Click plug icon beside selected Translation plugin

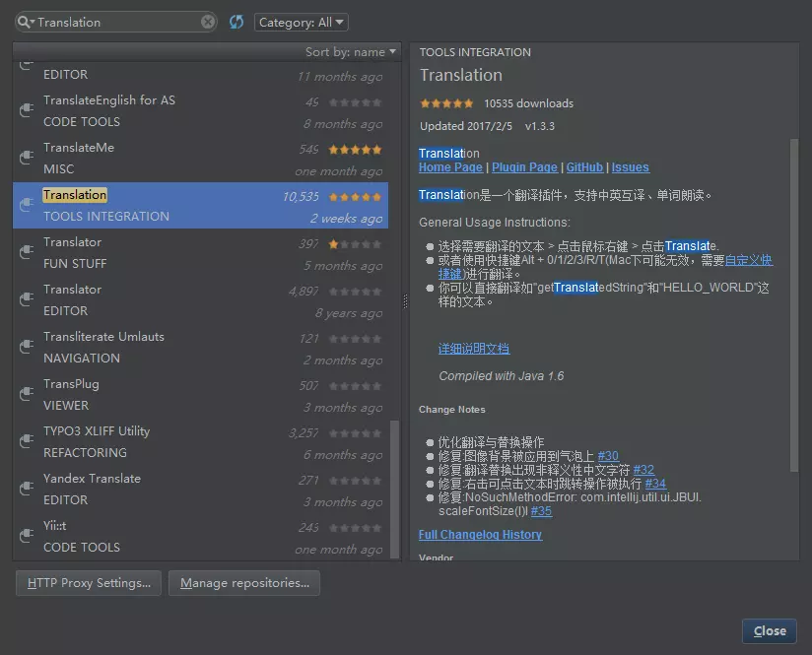[x=27, y=205]
